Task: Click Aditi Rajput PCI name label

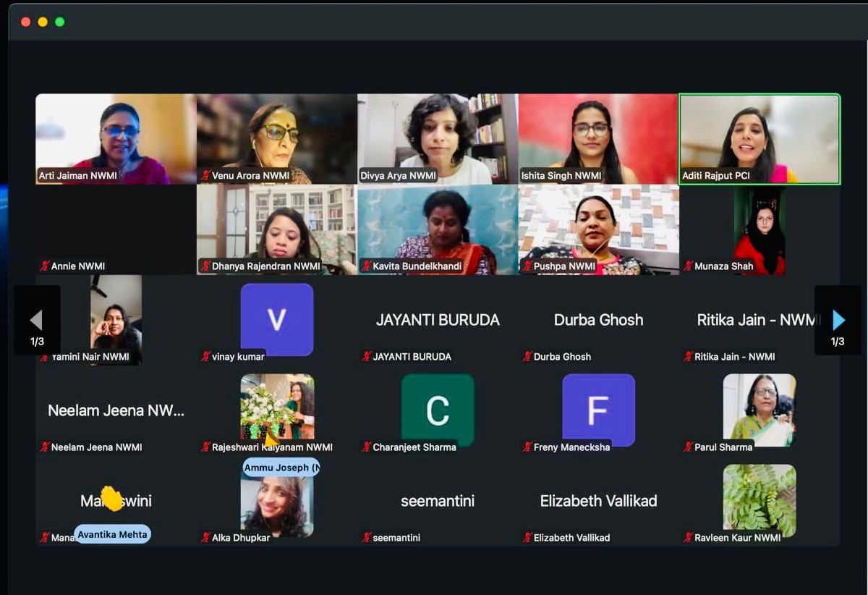Action: point(716,175)
